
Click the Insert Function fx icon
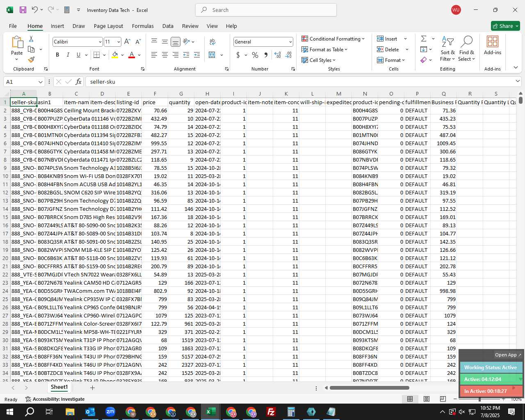pyautogui.click(x=78, y=82)
